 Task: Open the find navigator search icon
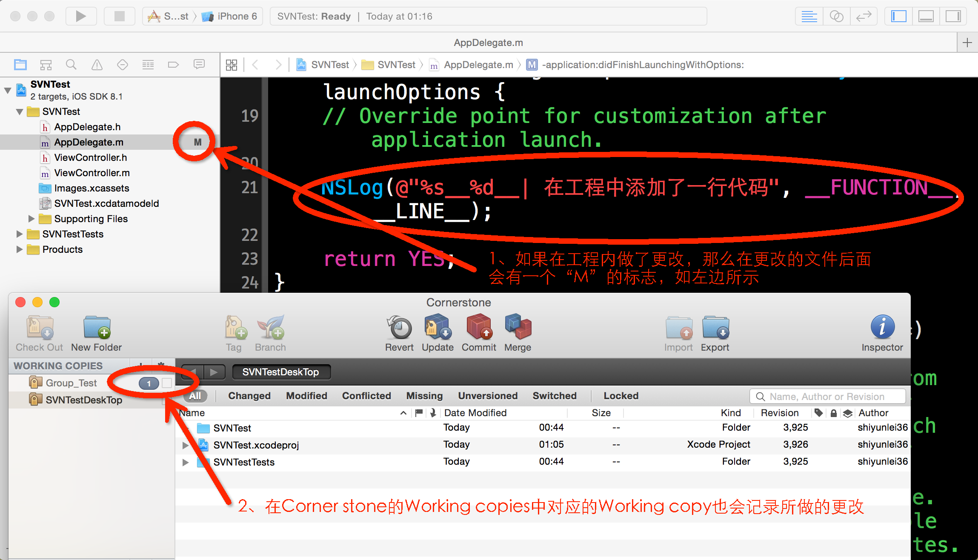[x=71, y=65]
